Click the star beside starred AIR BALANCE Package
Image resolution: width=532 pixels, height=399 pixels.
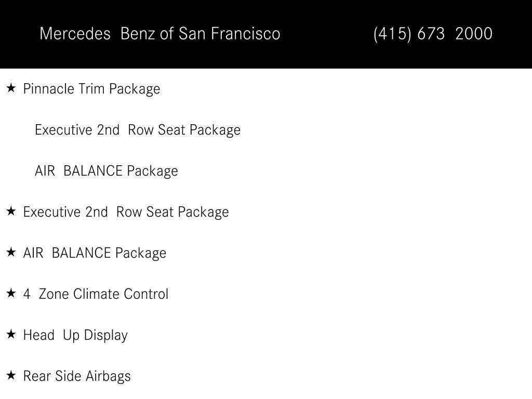click(x=11, y=252)
